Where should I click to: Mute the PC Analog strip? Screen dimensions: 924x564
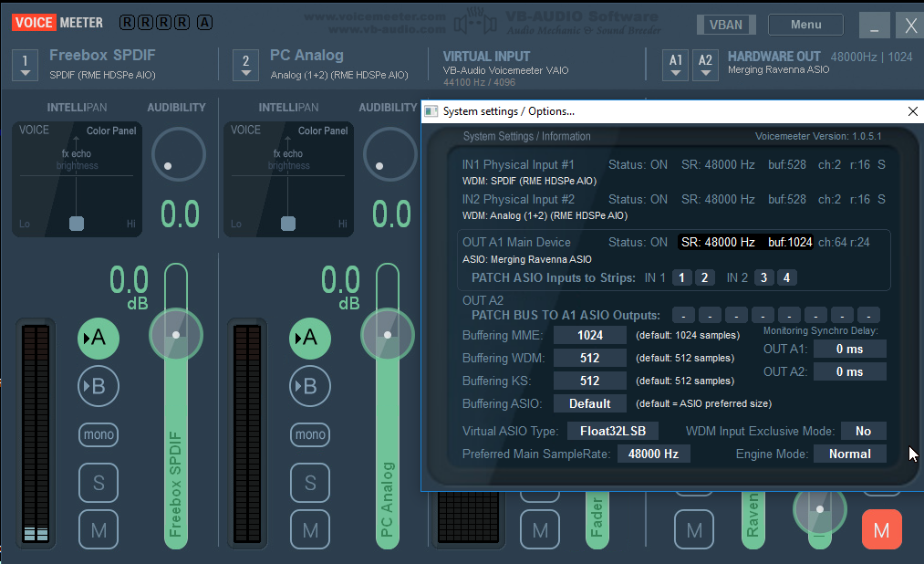pyautogui.click(x=310, y=530)
